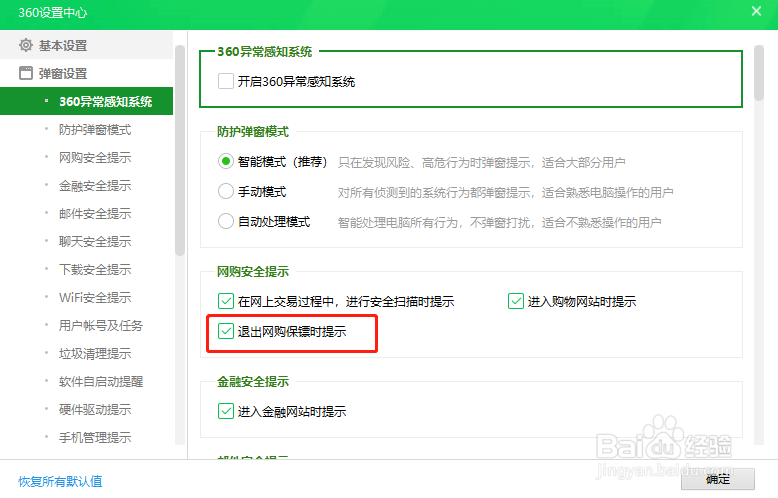
Task: Click the 网购安全提示 section heading
Action: (253, 272)
